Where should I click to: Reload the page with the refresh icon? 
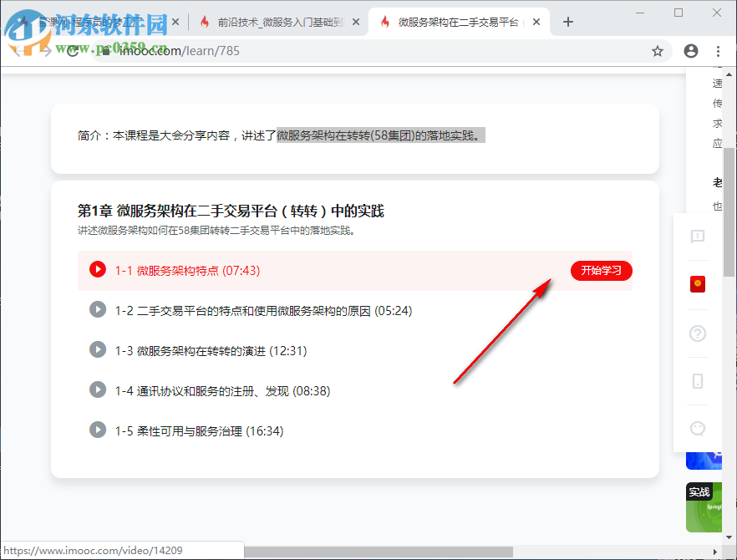tap(72, 50)
